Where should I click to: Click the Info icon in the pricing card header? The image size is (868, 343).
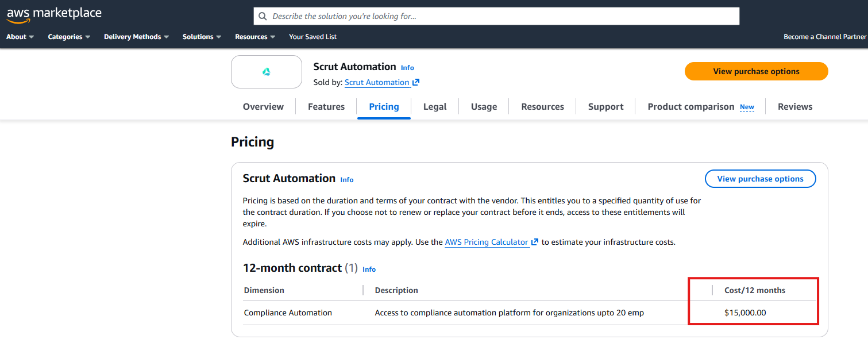coord(346,179)
